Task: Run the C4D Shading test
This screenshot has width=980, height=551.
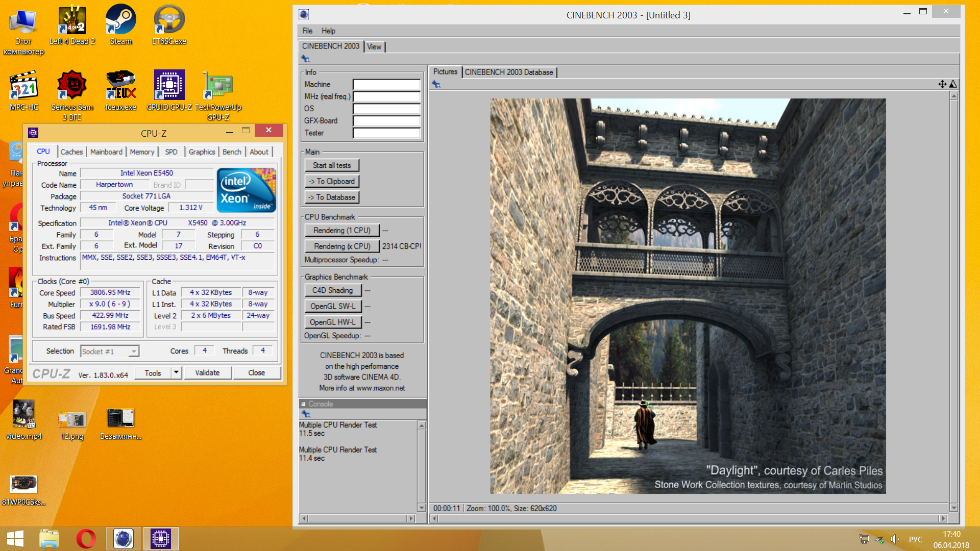Action: [x=333, y=290]
